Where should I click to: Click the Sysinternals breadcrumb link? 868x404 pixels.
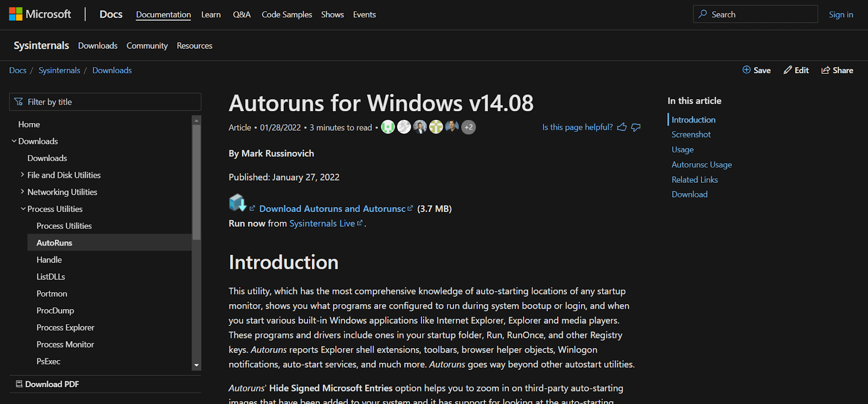click(x=59, y=70)
